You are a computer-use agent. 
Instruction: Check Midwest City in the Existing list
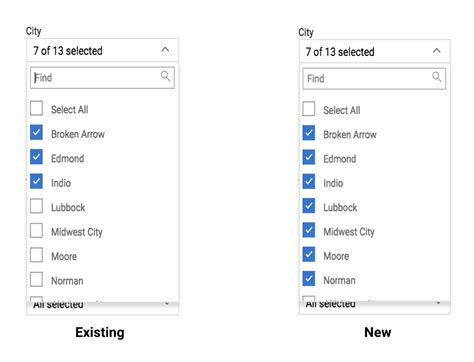click(36, 231)
